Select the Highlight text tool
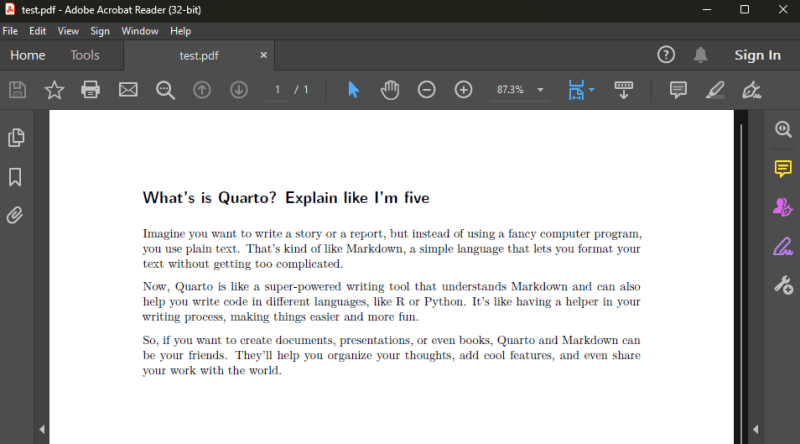The height and width of the screenshot is (444, 800). [x=715, y=90]
